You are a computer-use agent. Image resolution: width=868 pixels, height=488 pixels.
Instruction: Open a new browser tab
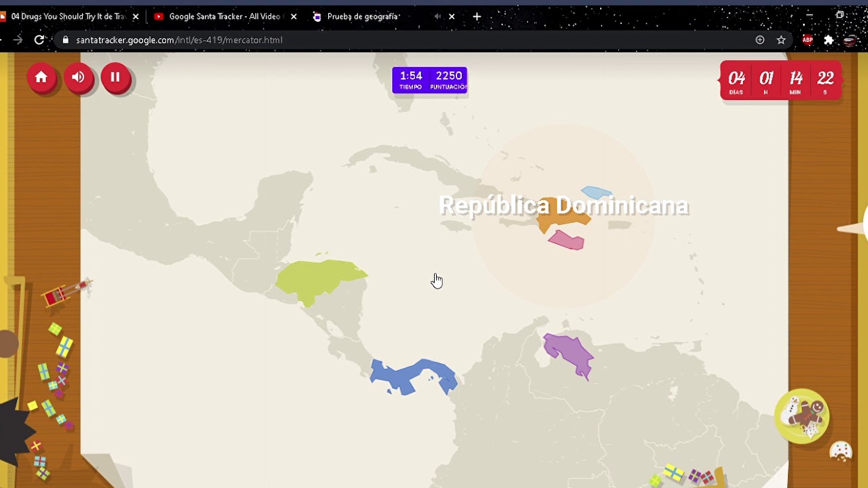tap(477, 16)
